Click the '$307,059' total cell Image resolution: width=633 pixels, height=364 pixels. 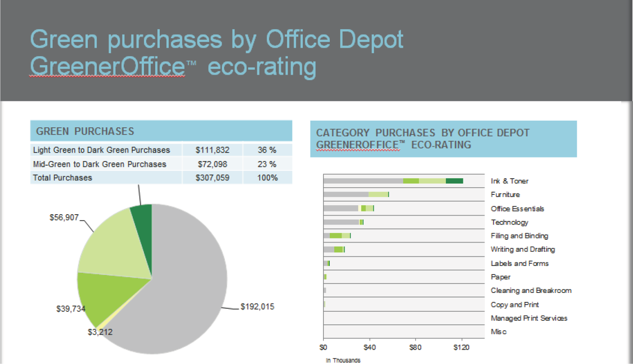(x=212, y=177)
